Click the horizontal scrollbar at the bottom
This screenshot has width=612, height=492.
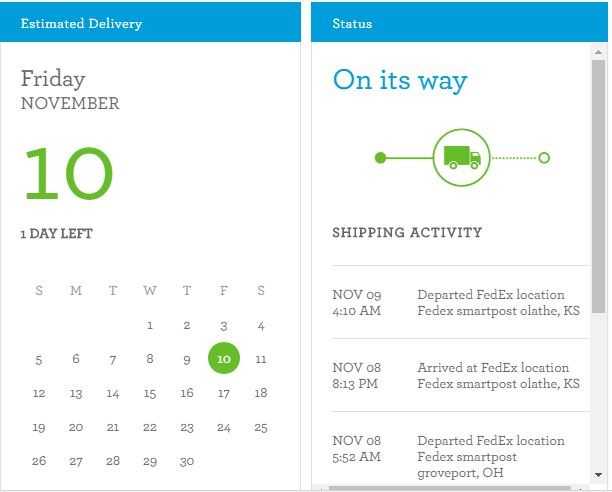tap(450, 488)
